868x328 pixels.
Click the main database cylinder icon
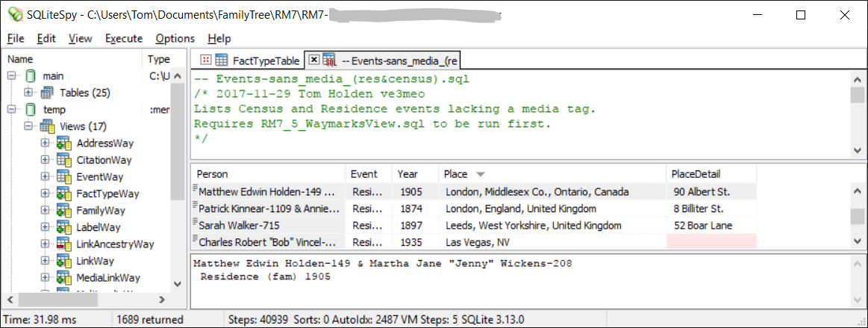pyautogui.click(x=31, y=76)
